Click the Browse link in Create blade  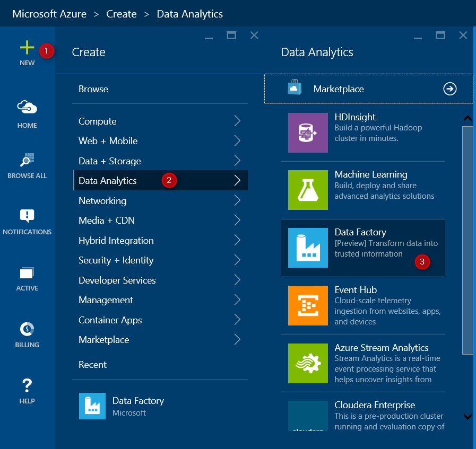click(93, 89)
